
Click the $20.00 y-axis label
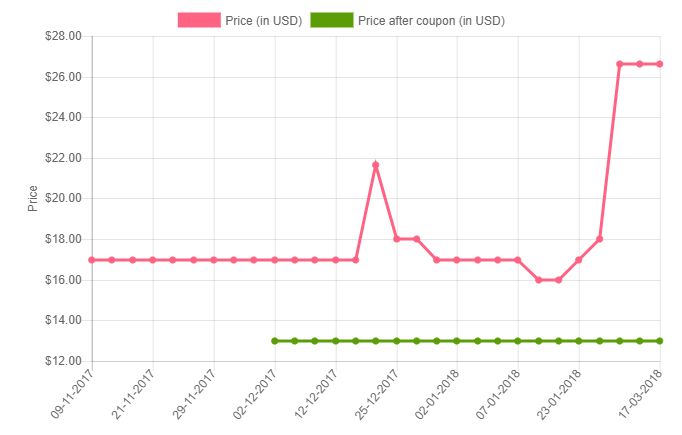point(63,198)
